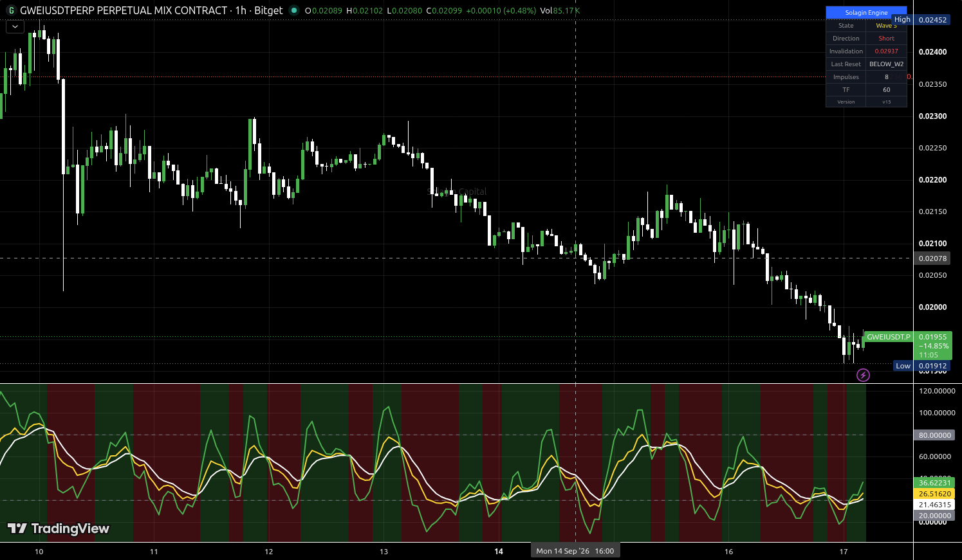962x560 pixels.
Task: Click the 26.51620 yellow indicator value
Action: (x=934, y=494)
